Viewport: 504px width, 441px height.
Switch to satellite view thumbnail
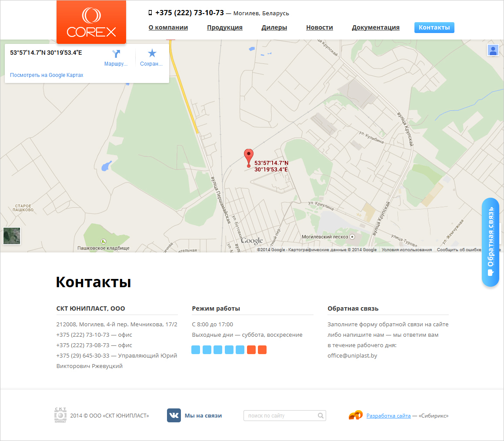(x=12, y=236)
